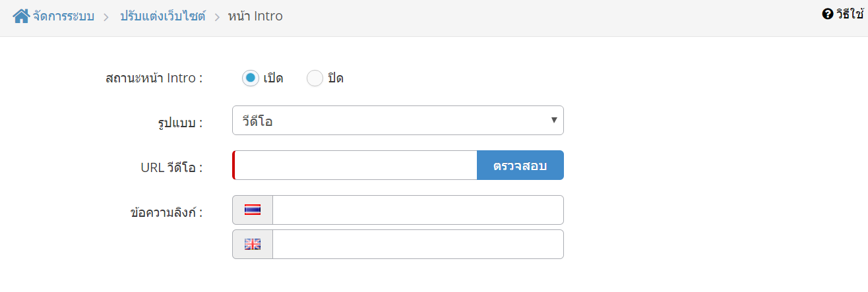Image resolution: width=868 pixels, height=292 pixels.
Task: Go to ปรับแต่งเว็บไซต์ breadcrumb link
Action: (162, 16)
